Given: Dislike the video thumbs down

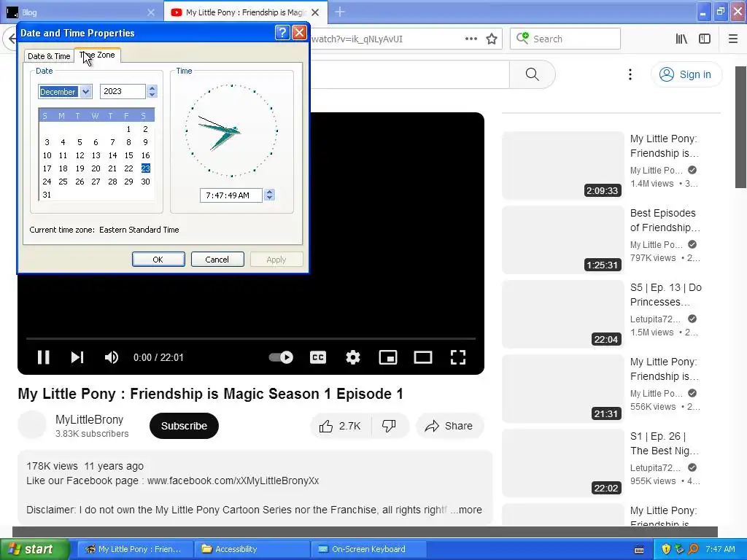Looking at the screenshot, I should (x=390, y=426).
